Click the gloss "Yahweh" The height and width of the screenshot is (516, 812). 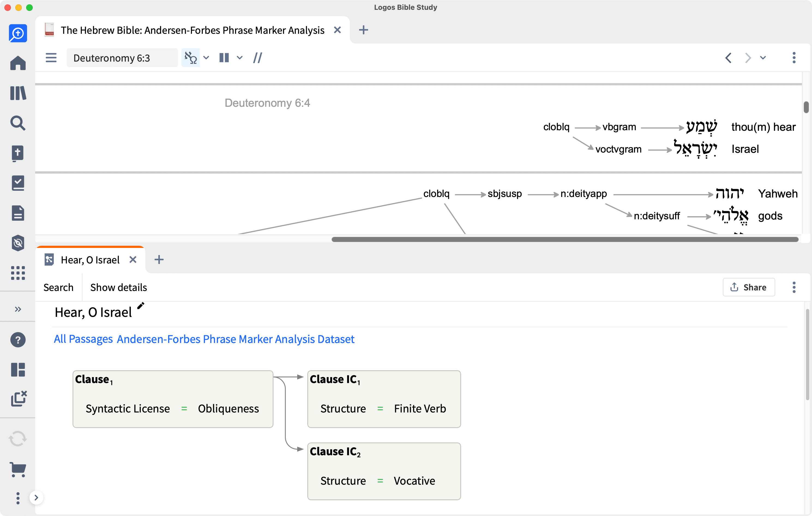point(778,194)
